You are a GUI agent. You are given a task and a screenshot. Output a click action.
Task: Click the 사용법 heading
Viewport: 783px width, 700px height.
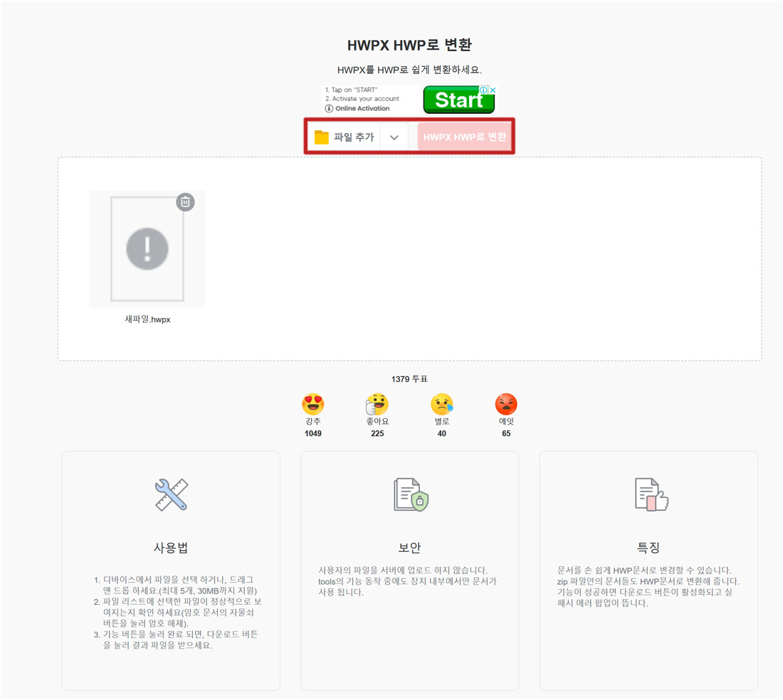pos(171,548)
